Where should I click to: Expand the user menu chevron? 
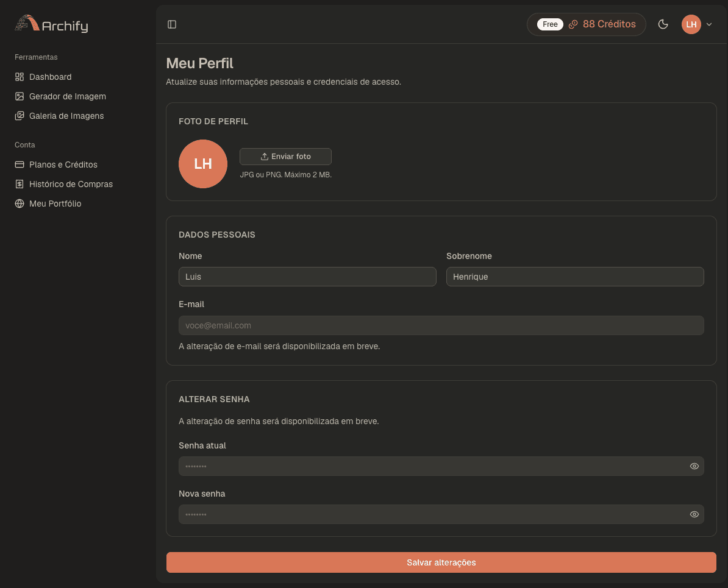[709, 24]
